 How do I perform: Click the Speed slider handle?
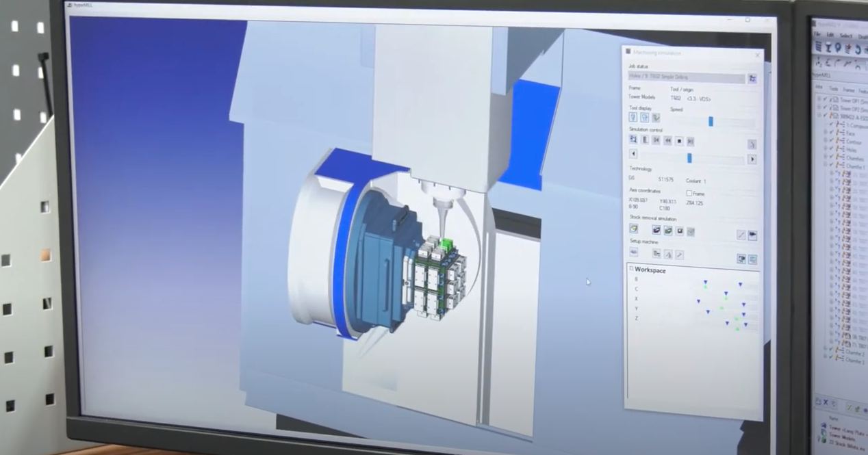(711, 121)
